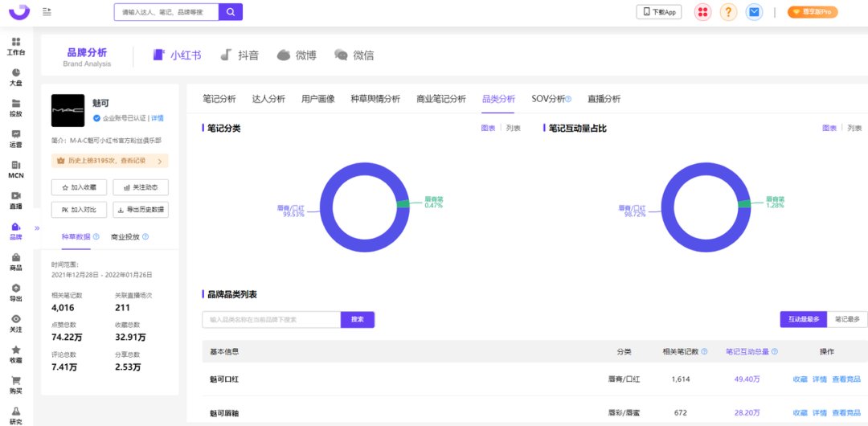The image size is (868, 426).
Task: Click the help icon beside SOV分析
Action: [568, 100]
